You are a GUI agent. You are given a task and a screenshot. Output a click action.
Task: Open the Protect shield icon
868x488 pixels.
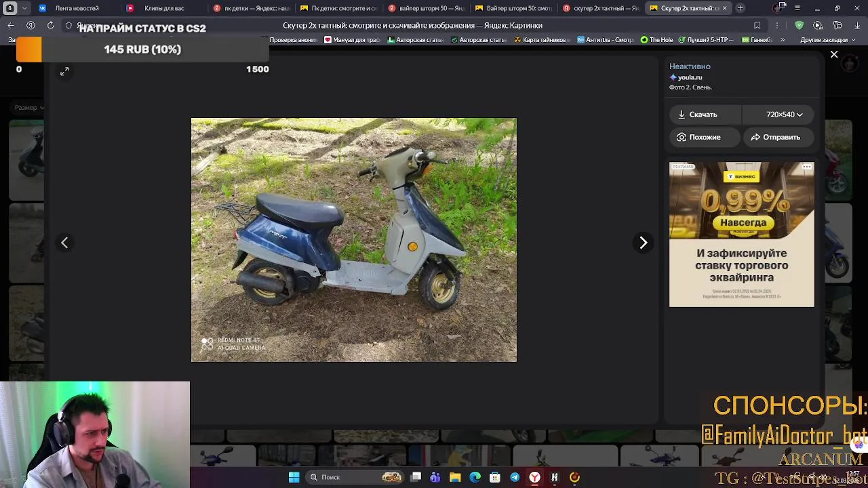799,25
